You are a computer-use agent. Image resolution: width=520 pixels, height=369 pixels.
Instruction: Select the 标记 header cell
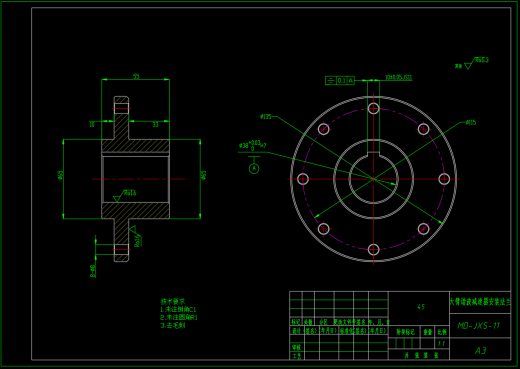[296, 322]
